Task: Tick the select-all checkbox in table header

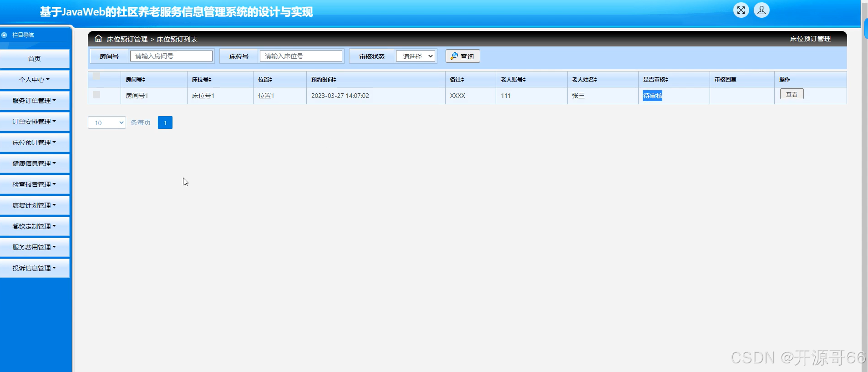Action: 96,76
